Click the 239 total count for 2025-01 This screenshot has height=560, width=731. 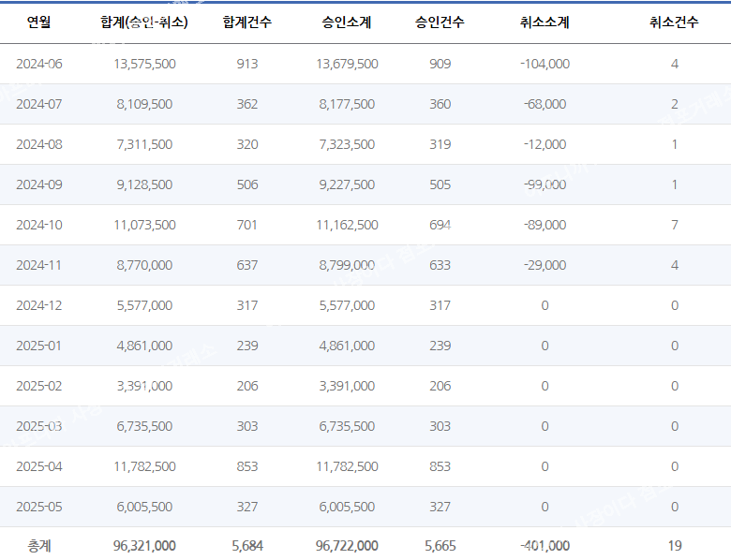tap(247, 346)
